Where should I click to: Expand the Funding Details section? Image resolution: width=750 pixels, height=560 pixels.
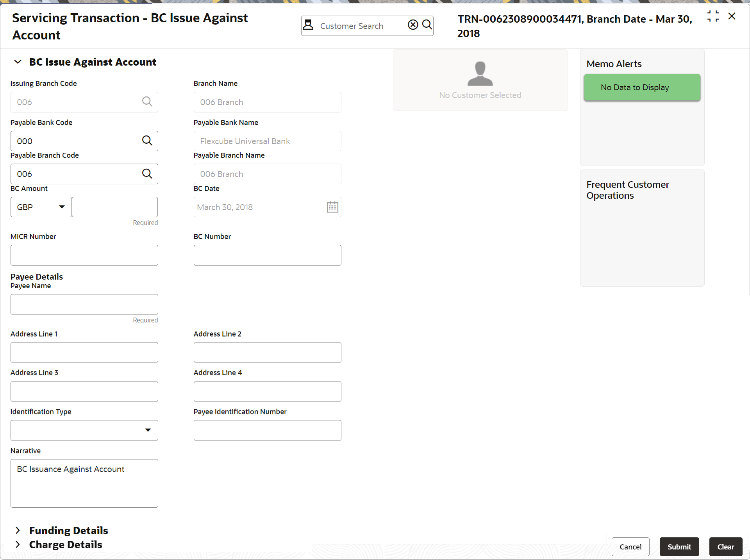[x=18, y=530]
